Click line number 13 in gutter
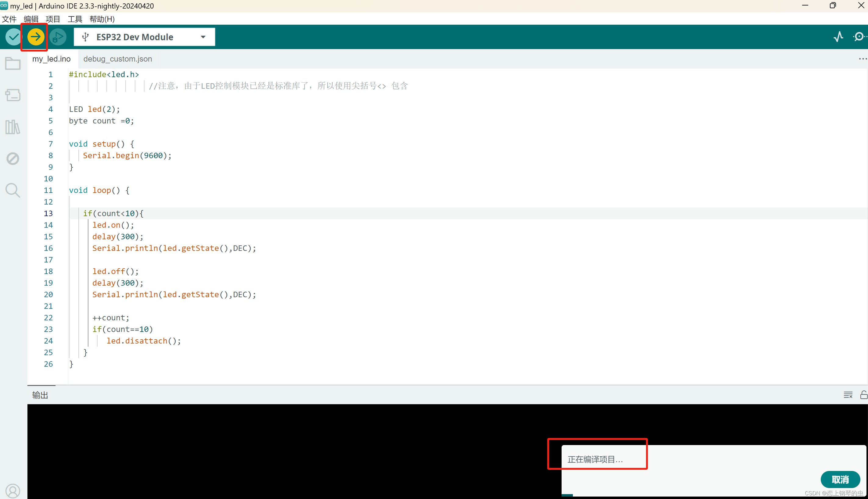The height and width of the screenshot is (499, 868). [x=48, y=213]
